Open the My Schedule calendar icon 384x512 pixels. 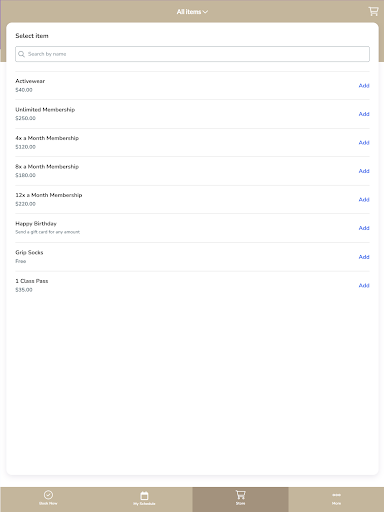[x=144, y=495]
